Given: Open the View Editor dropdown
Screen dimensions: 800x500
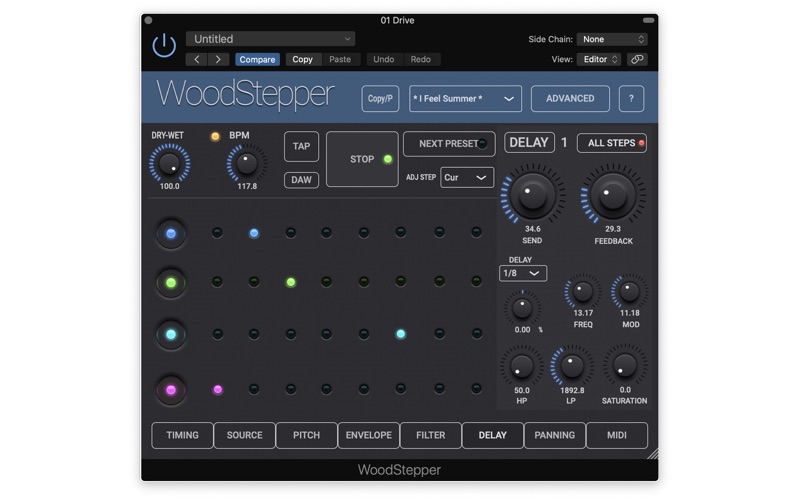Looking at the screenshot, I should point(599,59).
